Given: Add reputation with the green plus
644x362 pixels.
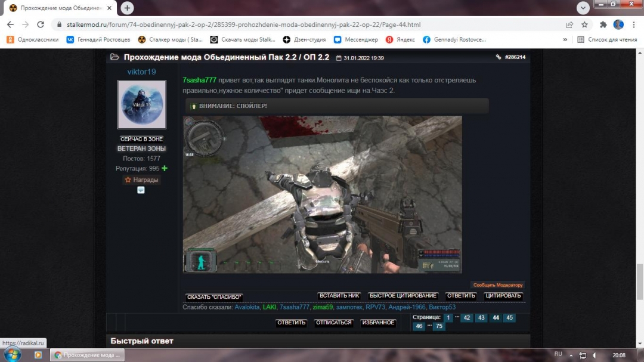Looking at the screenshot, I should pyautogui.click(x=165, y=168).
